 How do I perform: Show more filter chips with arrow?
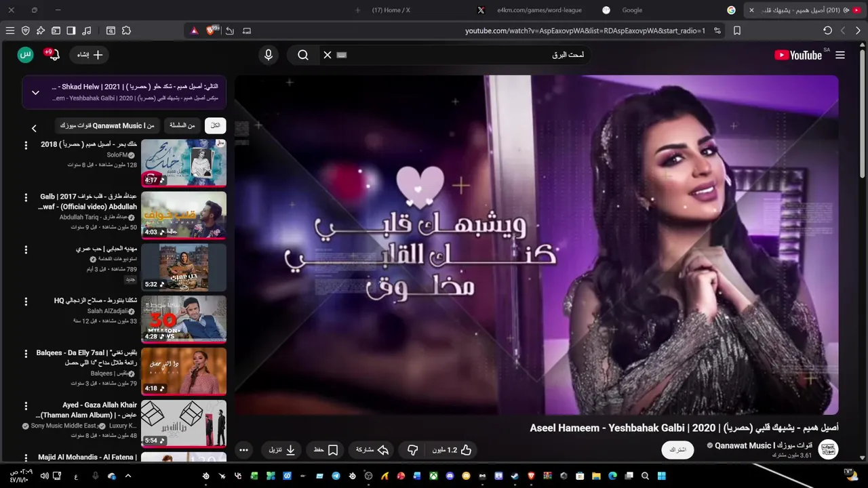(34, 128)
